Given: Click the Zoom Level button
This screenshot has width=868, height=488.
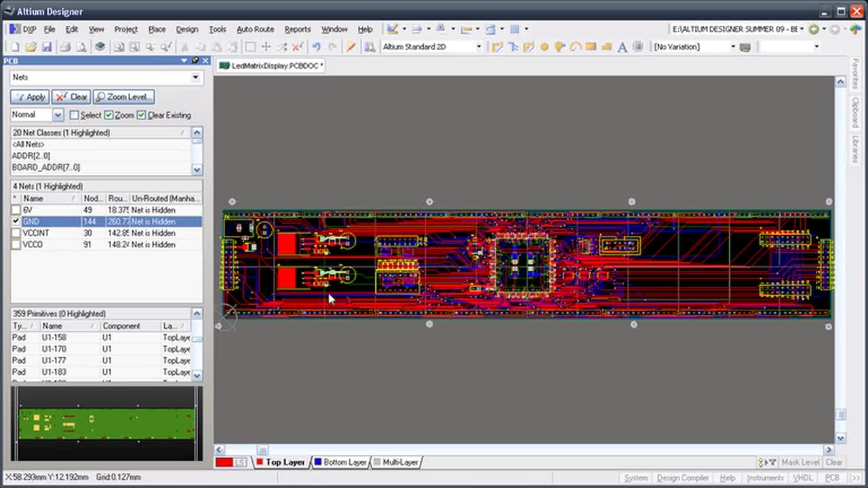Looking at the screenshot, I should coord(124,97).
